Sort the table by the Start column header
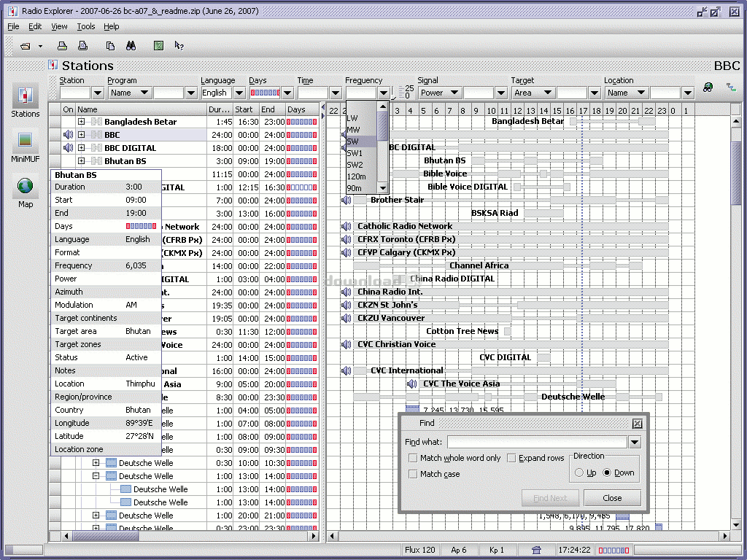747x560 pixels. click(247, 109)
